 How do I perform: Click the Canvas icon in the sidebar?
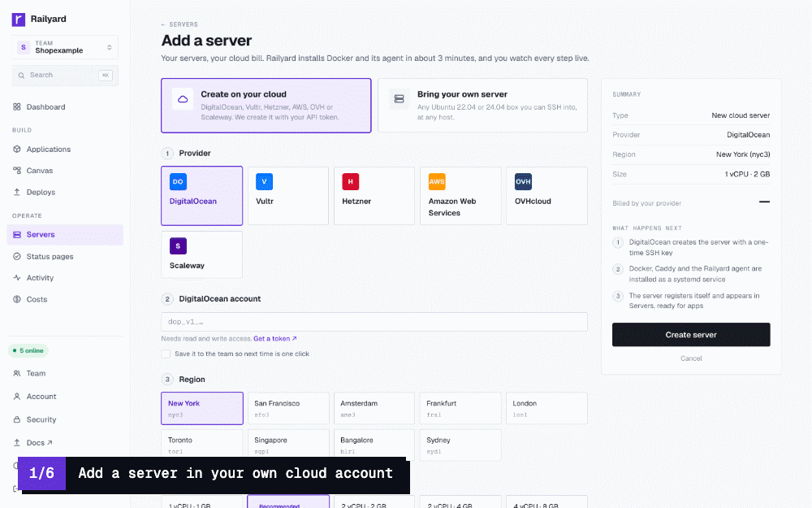(17, 171)
